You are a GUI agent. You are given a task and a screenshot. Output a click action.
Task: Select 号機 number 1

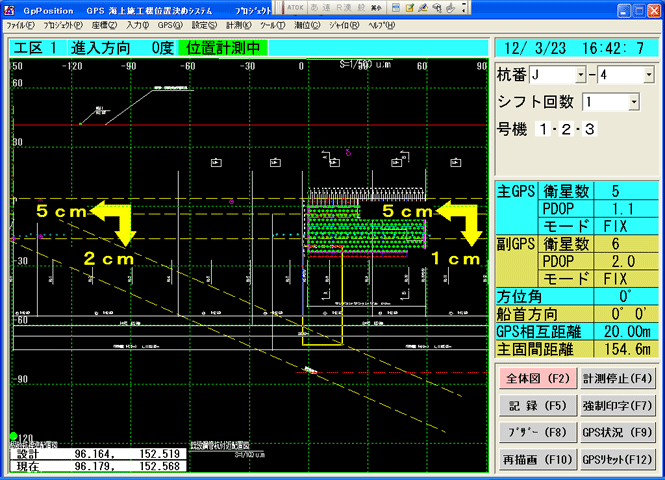[x=543, y=129]
